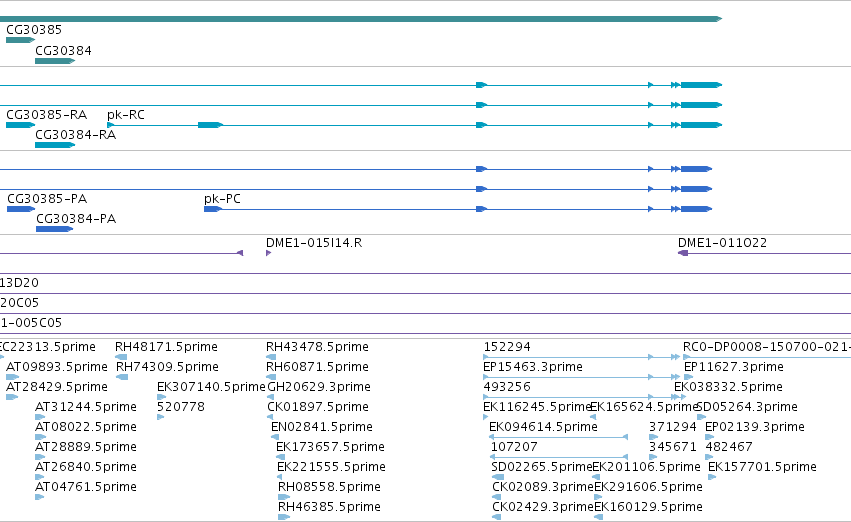Select the 13D20 clone label
The height and width of the screenshot is (522, 851).
click(20, 283)
